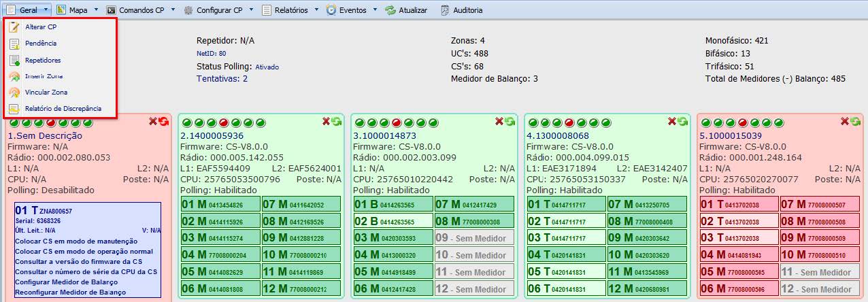
Task: Click the Repetidores icon in the menu
Action: (14, 60)
